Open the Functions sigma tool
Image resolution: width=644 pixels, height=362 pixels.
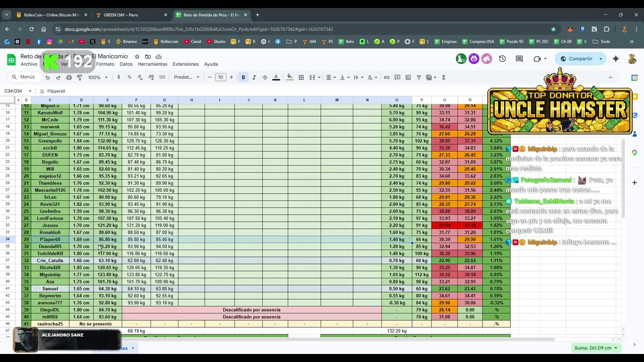click(443, 77)
